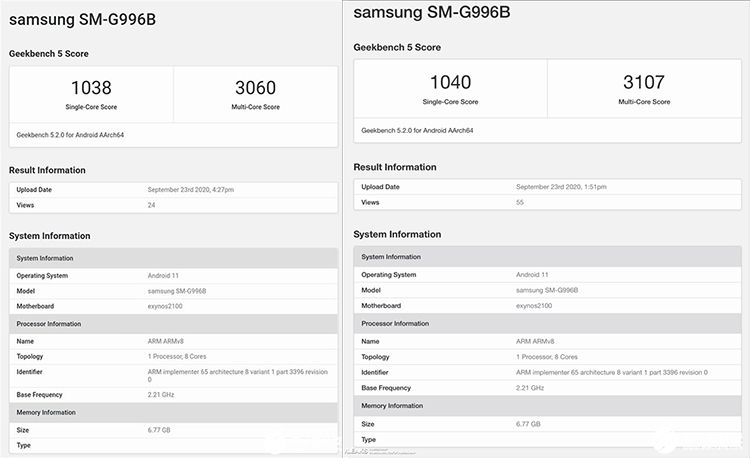
Task: Select right panel's samsung SM-G996B page title
Action: tap(431, 12)
